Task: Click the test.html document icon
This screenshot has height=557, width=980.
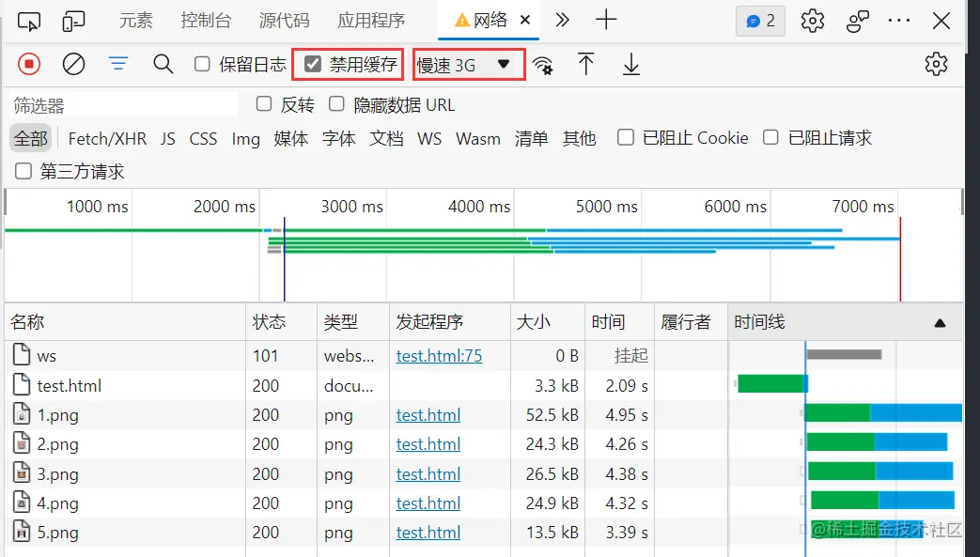Action: coord(22,384)
